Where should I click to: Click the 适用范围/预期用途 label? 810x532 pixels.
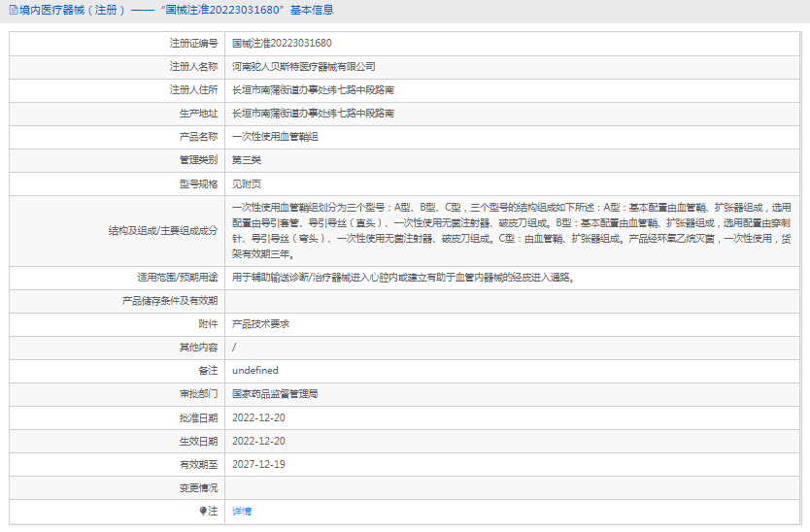pyautogui.click(x=177, y=278)
